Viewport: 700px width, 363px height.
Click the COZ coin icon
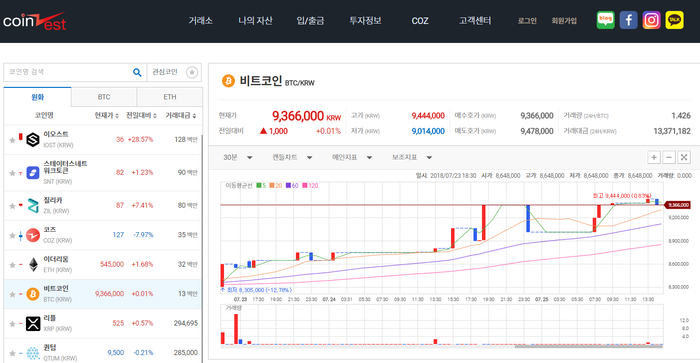(x=33, y=235)
